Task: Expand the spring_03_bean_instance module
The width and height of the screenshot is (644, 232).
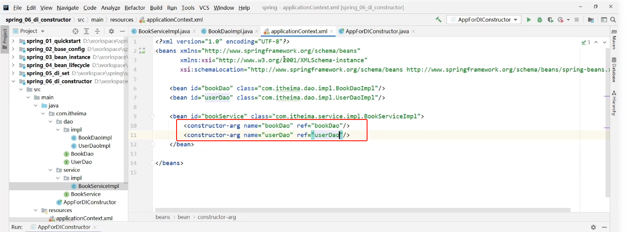Action: click(x=13, y=57)
